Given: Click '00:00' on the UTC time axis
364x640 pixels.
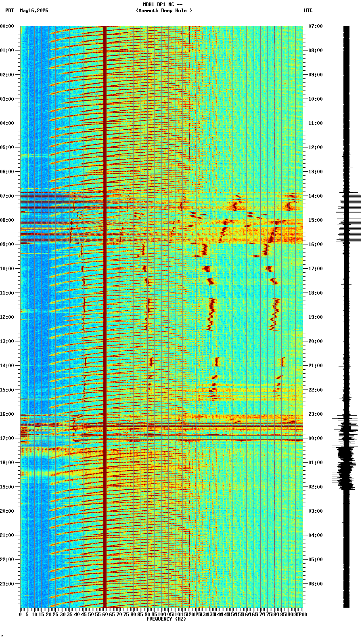Looking at the screenshot, I should (x=316, y=438).
